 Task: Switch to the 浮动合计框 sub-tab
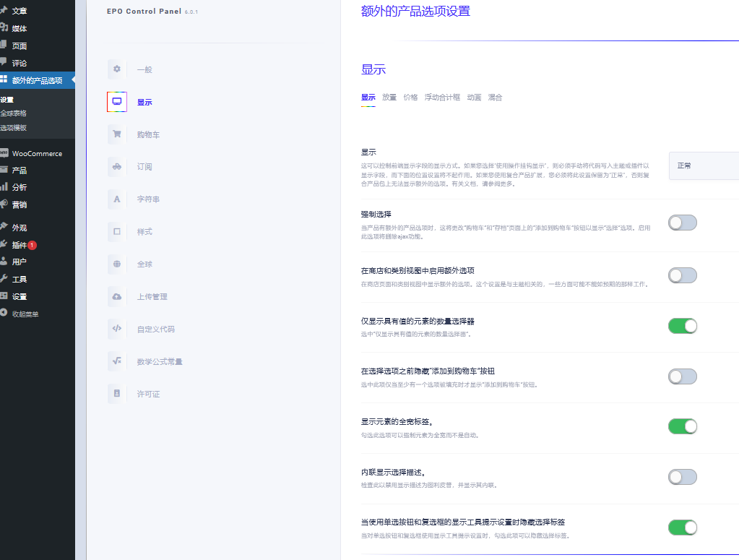click(442, 98)
